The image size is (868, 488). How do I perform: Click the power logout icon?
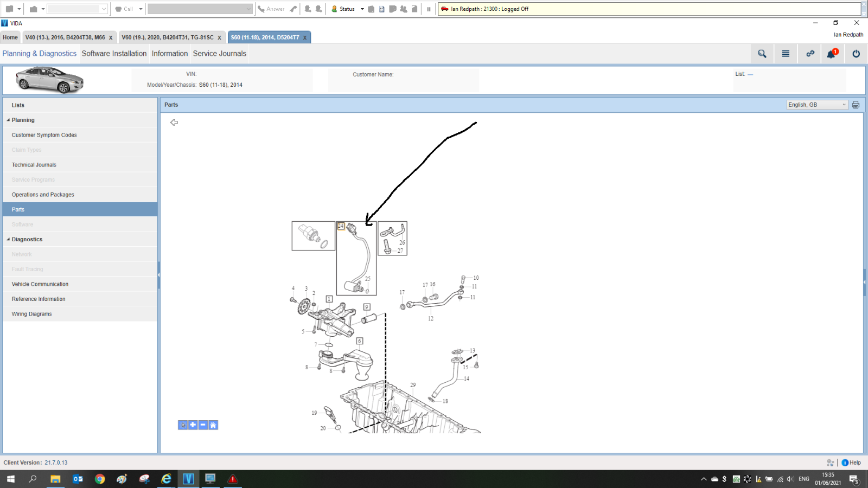(x=856, y=54)
